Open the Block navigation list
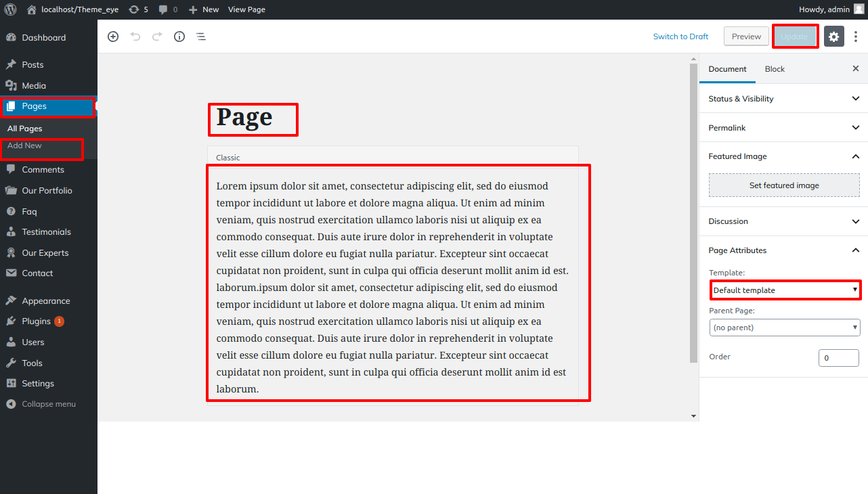This screenshot has height=494, width=868. (x=200, y=36)
